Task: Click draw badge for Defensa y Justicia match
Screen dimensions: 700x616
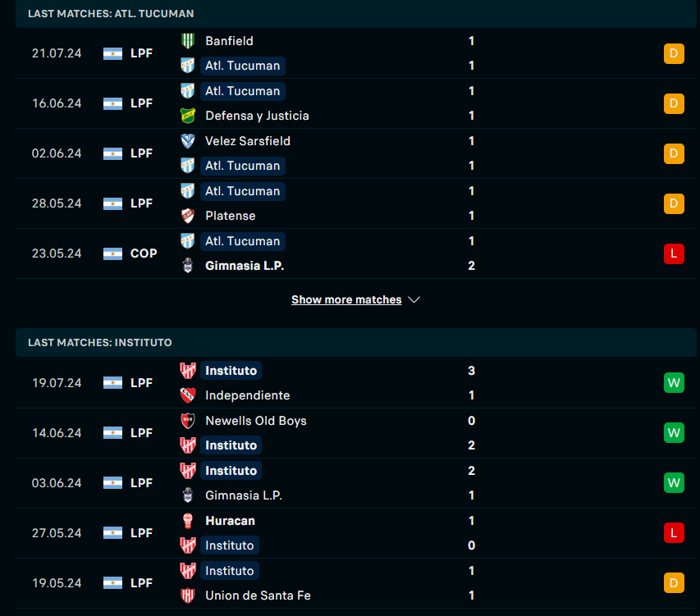Action: coord(674,103)
